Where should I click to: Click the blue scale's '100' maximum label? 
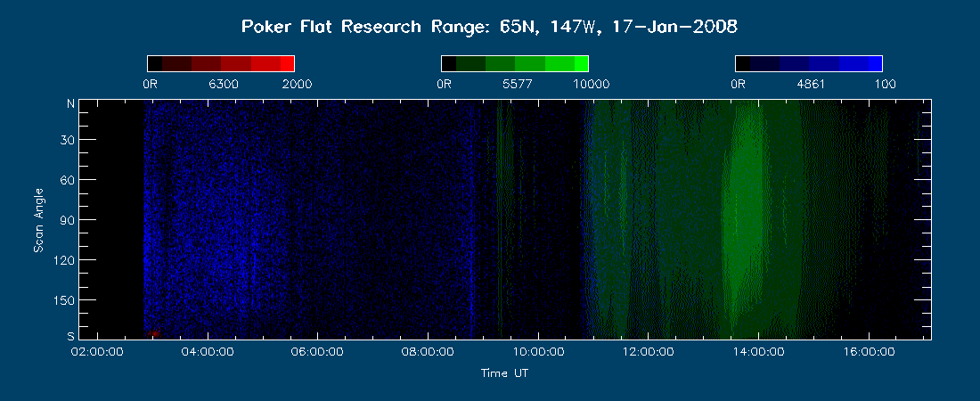click(x=885, y=85)
